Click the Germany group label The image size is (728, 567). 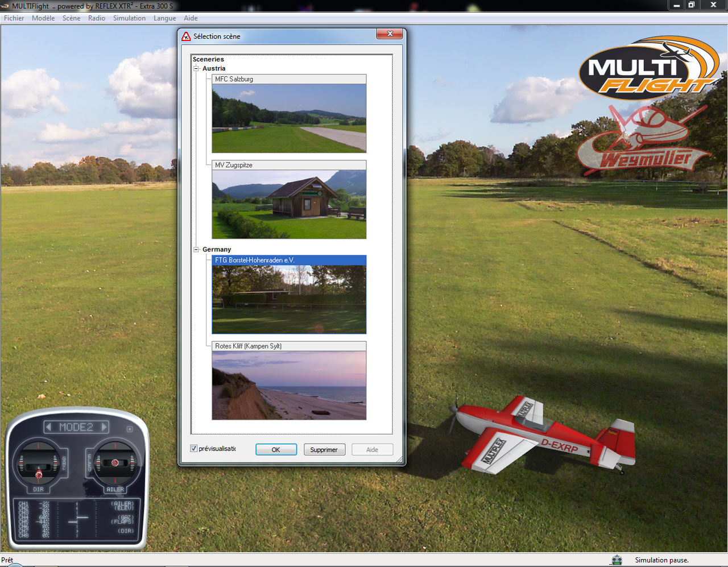point(217,249)
